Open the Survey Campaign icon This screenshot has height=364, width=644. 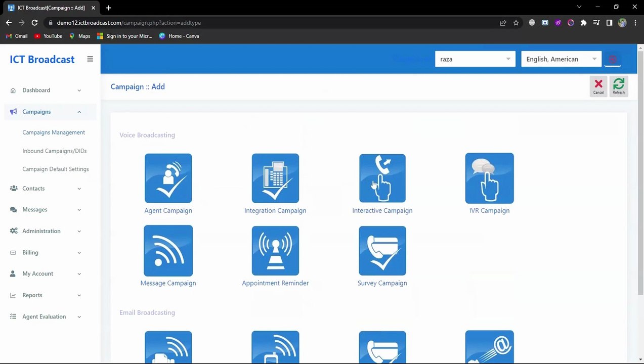382,251
